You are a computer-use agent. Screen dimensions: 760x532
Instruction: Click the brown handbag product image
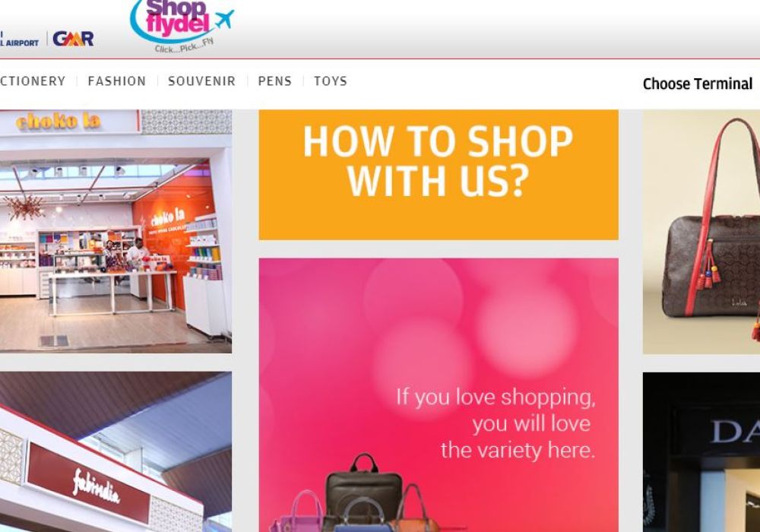coord(701,232)
